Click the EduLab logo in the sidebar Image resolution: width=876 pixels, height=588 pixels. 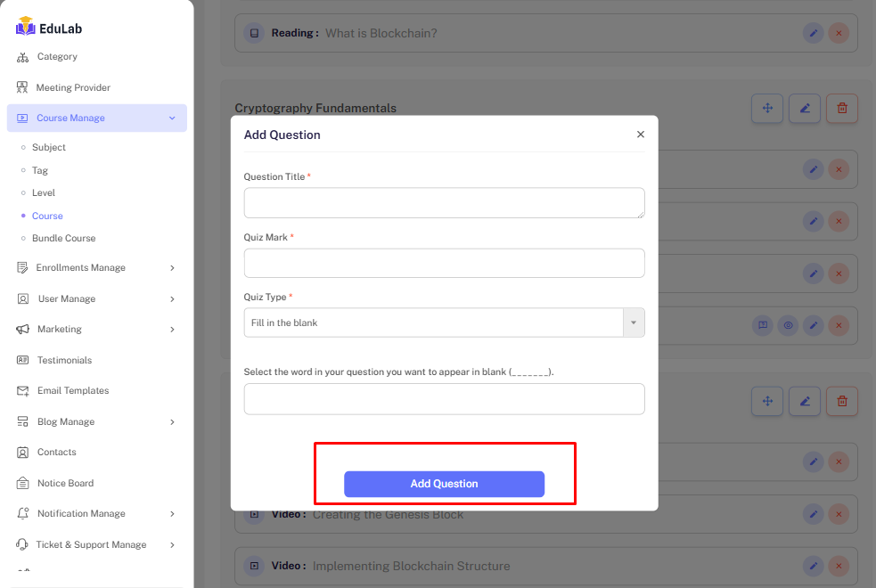(49, 28)
